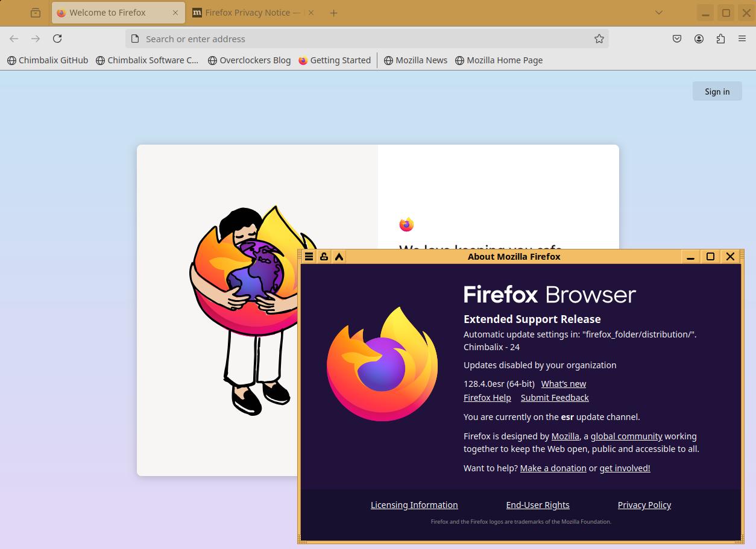The width and height of the screenshot is (756, 549).
Task: Click the Chimbalix - 24 text
Action: [491, 347]
